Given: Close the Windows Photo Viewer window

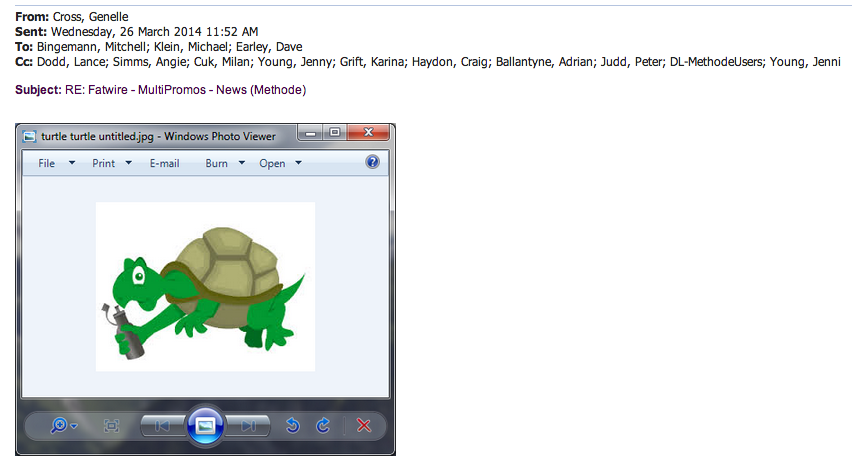Looking at the screenshot, I should pyautogui.click(x=368, y=133).
